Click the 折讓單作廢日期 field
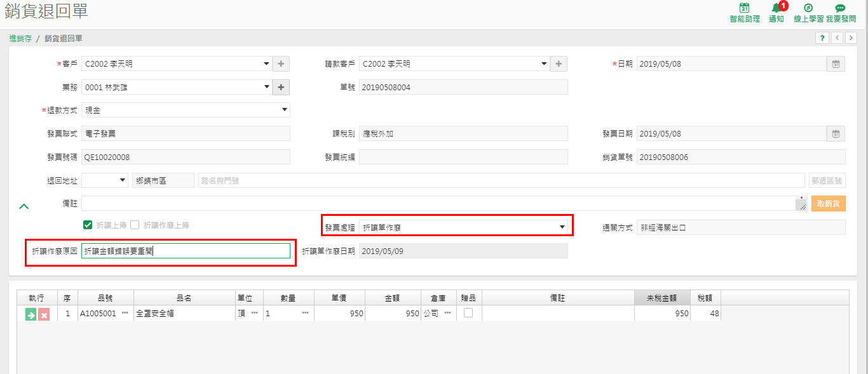 [x=463, y=251]
